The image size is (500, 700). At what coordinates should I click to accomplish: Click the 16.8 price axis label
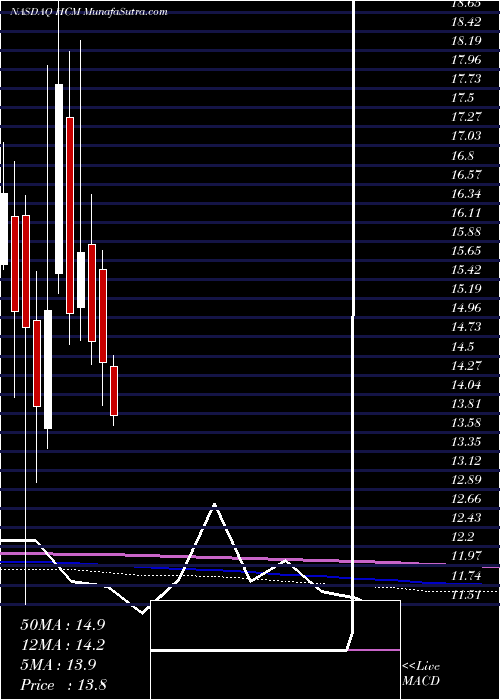(462, 156)
